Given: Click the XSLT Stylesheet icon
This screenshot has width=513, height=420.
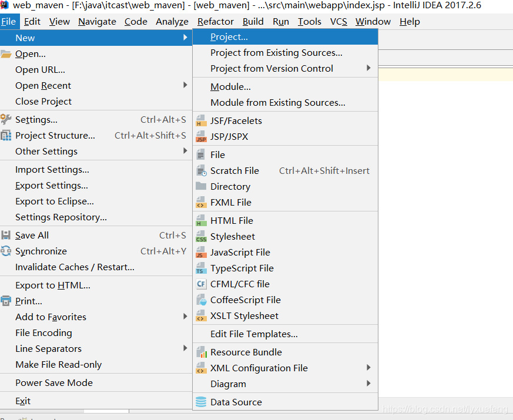Looking at the screenshot, I should (201, 315).
